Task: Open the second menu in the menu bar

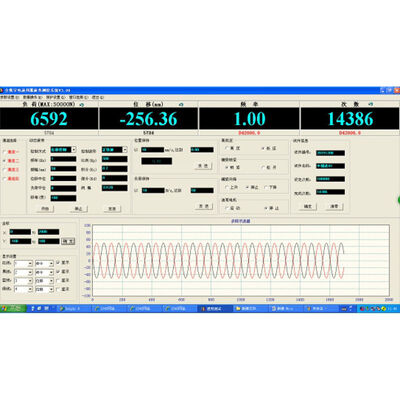Action: [32, 97]
